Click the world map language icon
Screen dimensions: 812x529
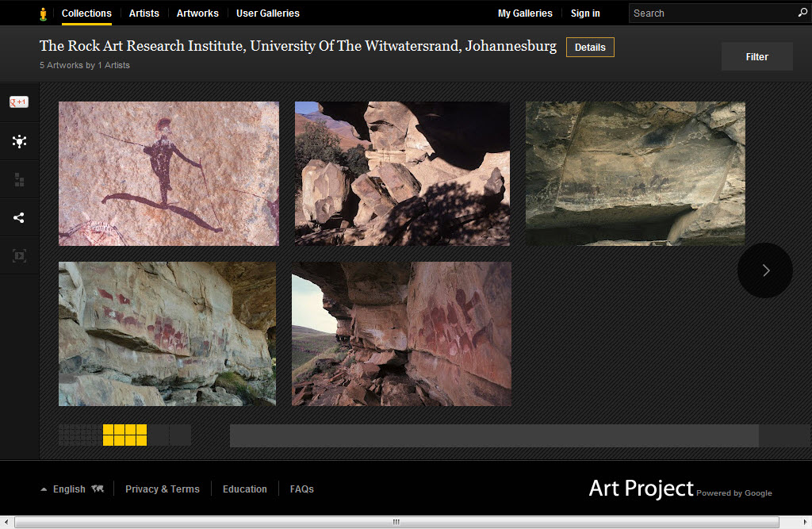[98, 489]
